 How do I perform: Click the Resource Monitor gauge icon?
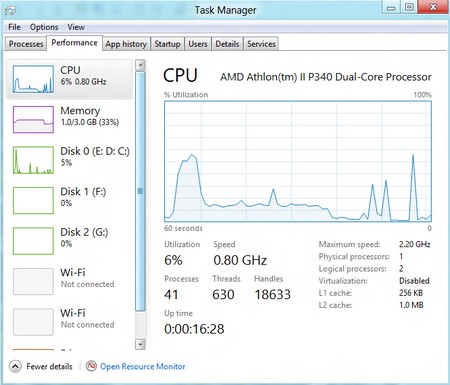(91, 366)
